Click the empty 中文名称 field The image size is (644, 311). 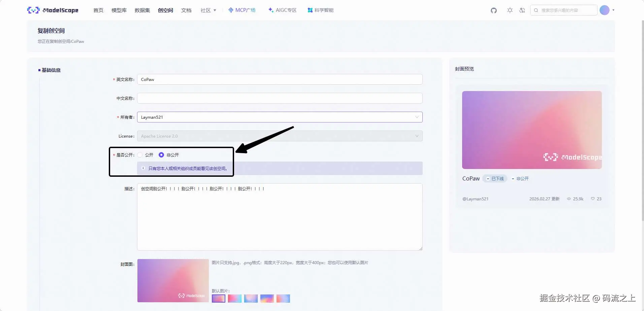click(x=280, y=98)
